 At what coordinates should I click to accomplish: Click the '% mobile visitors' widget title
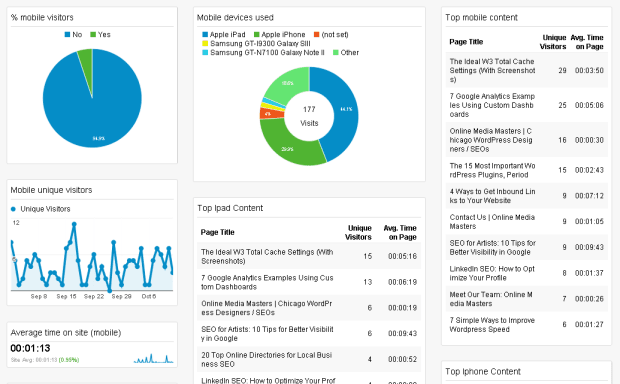point(42,17)
